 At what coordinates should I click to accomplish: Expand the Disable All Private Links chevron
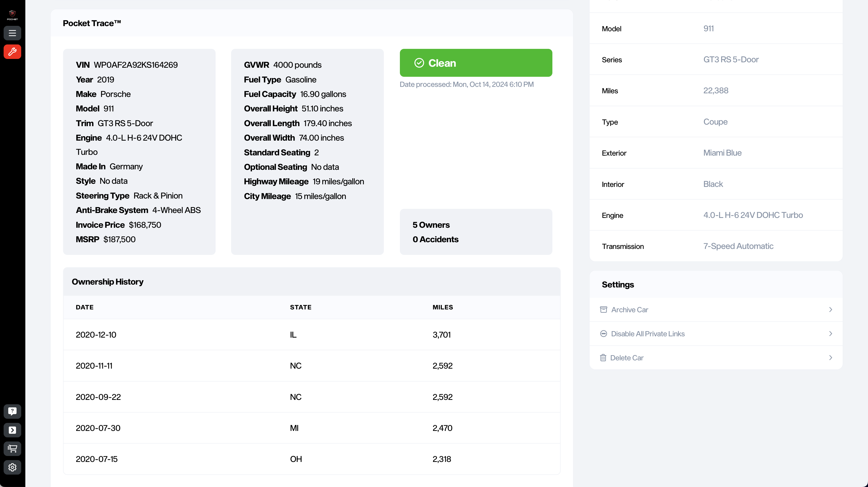pos(831,333)
